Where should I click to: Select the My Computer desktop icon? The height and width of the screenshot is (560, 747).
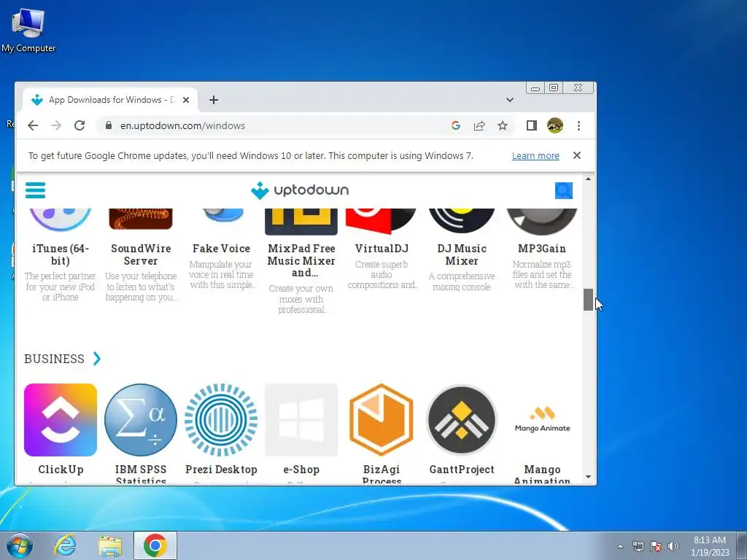click(28, 29)
